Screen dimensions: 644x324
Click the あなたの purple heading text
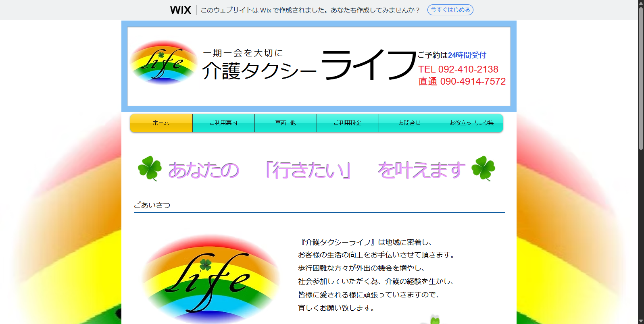click(204, 170)
